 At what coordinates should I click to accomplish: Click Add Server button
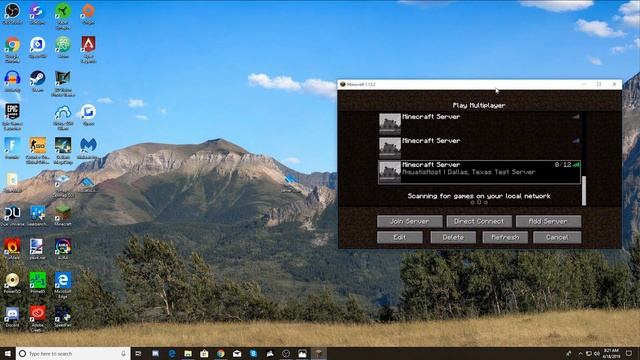point(548,221)
